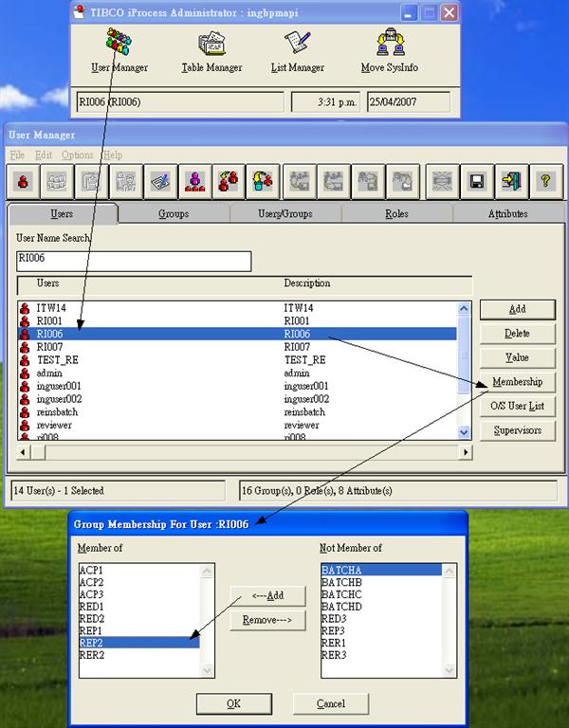Click the greyed group-of-users toolbar icon

tap(57, 181)
